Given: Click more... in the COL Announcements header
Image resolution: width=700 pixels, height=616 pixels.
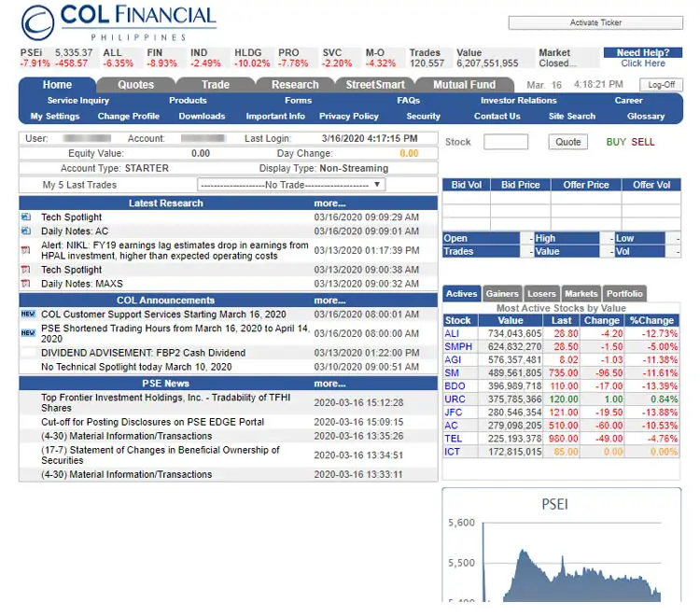Looking at the screenshot, I should 329,300.
